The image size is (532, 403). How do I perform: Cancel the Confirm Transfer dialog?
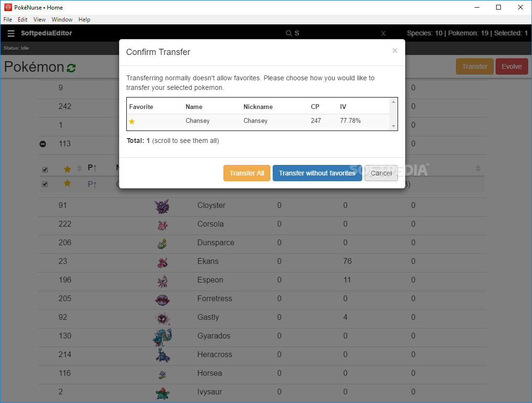381,173
